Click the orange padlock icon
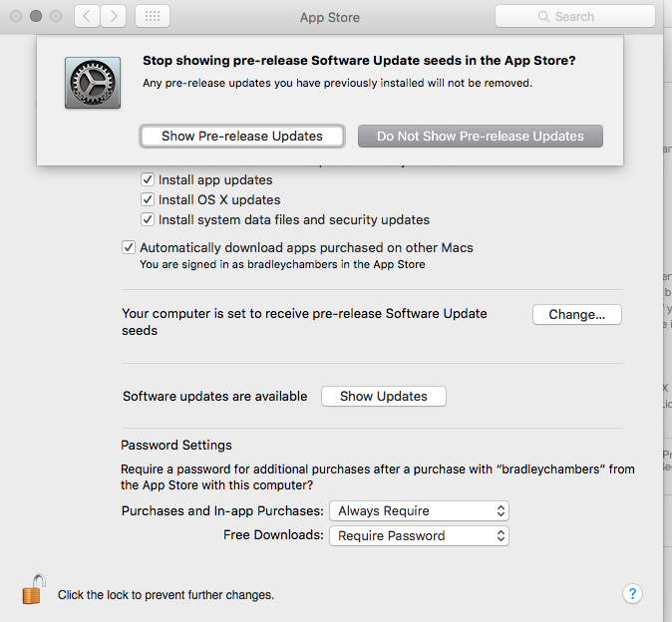672x622 pixels. tap(34, 589)
